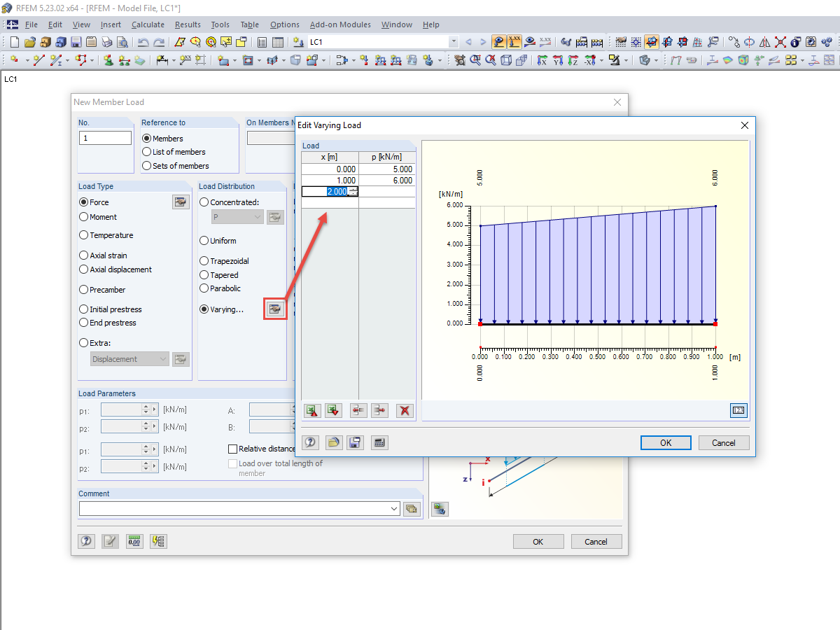
Task: Click the edit varying load button beside Varying
Action: pyautogui.click(x=275, y=308)
